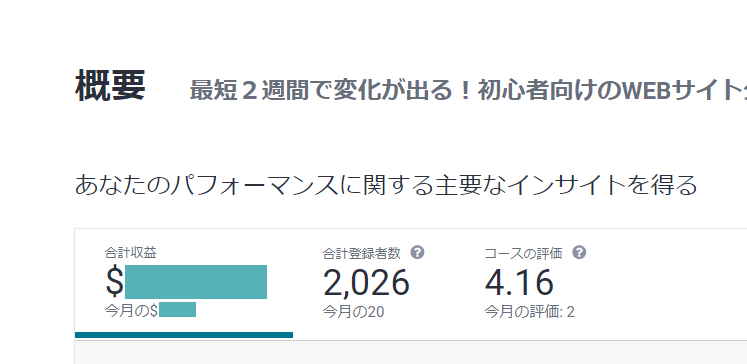The width and height of the screenshot is (747, 364).
Task: Click the 4.16 course rating value
Action: [x=519, y=283]
